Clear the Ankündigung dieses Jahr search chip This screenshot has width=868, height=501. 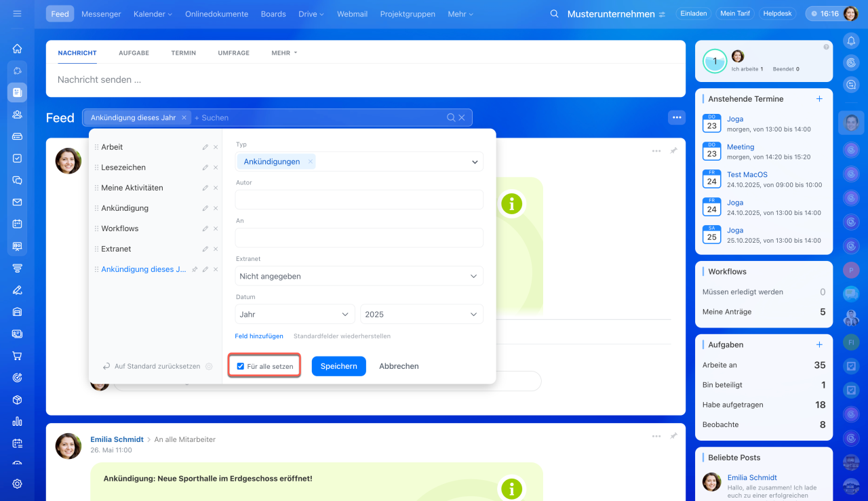click(x=184, y=117)
